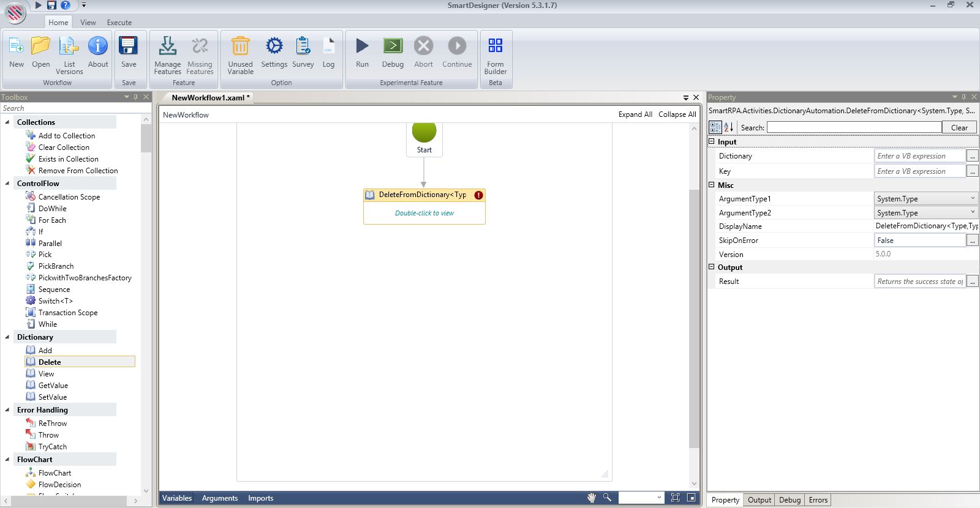Click the error indicator on DeleteFromDictionary activity
This screenshot has height=508, width=980.
pyautogui.click(x=478, y=195)
